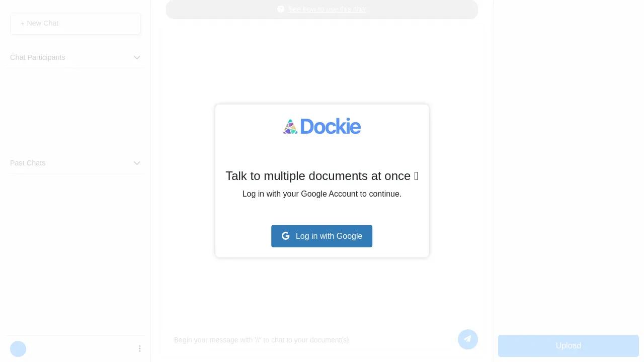The width and height of the screenshot is (644, 362).
Task: Click the Google G logo icon
Action: tap(286, 236)
